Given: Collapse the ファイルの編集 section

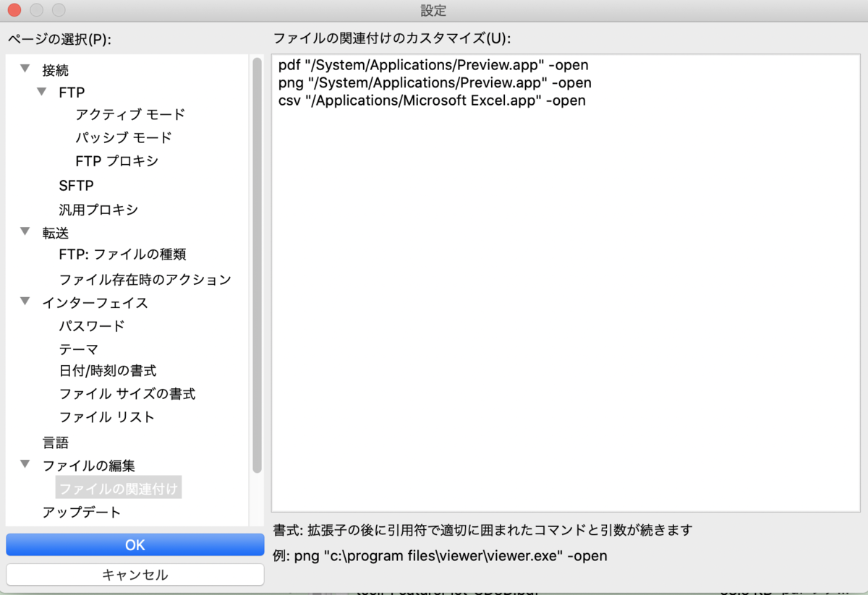Looking at the screenshot, I should 25,466.
